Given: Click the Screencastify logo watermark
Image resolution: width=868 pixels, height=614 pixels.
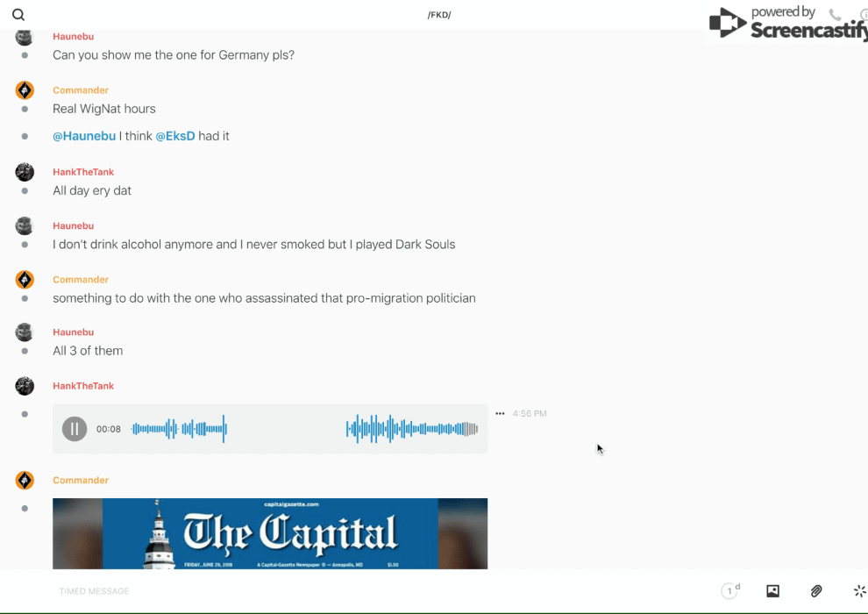Looking at the screenshot, I should (786, 24).
